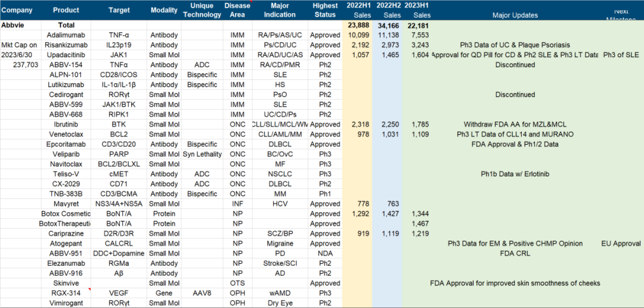Select the Modality column header
This screenshot has width=644, height=308.
point(164,10)
